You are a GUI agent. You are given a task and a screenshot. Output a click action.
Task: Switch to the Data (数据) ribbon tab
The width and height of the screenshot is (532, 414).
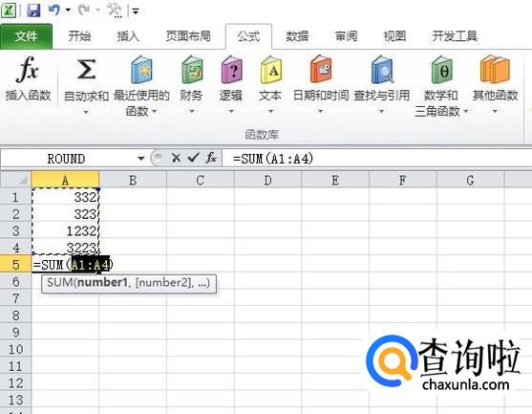point(297,36)
